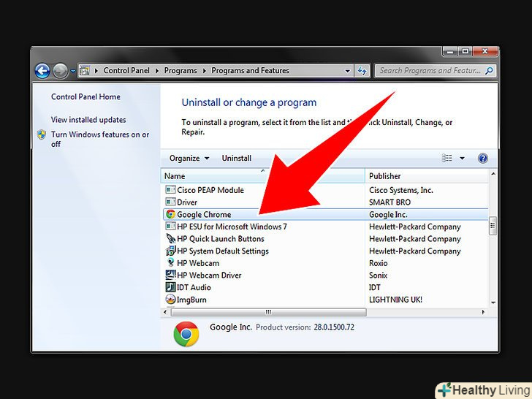Select the HP Webcam entry
532x399 pixels.
(x=326, y=263)
